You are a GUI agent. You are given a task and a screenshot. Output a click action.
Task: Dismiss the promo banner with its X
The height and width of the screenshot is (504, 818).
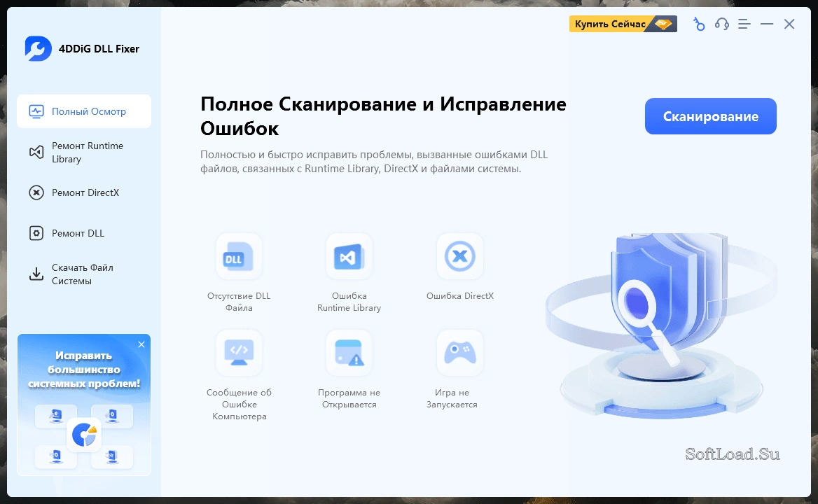pos(141,344)
